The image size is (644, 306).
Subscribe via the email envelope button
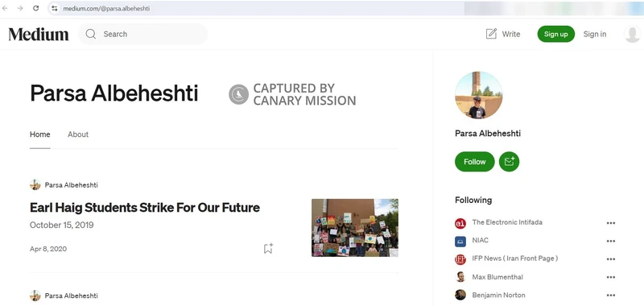pos(510,161)
